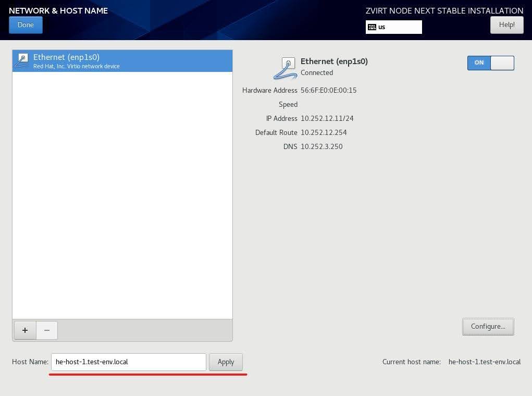Viewport: 532px width, 396px height.
Task: Click ZVIRT NODE NEXT STABLE INSTALLATION heading
Action: click(444, 10)
